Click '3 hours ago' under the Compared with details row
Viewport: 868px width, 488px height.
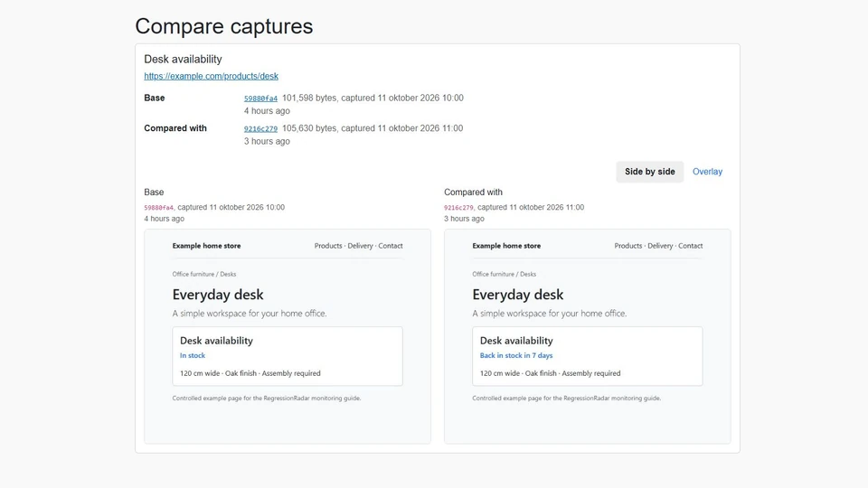(267, 141)
